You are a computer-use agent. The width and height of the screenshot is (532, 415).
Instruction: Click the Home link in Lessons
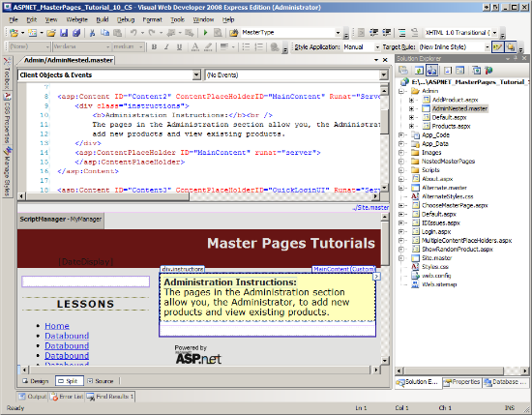coord(57,326)
